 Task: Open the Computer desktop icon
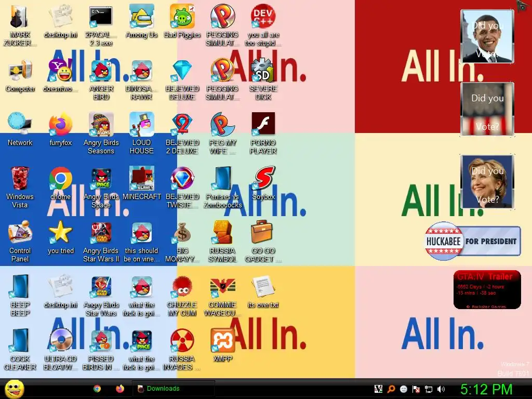(x=20, y=76)
